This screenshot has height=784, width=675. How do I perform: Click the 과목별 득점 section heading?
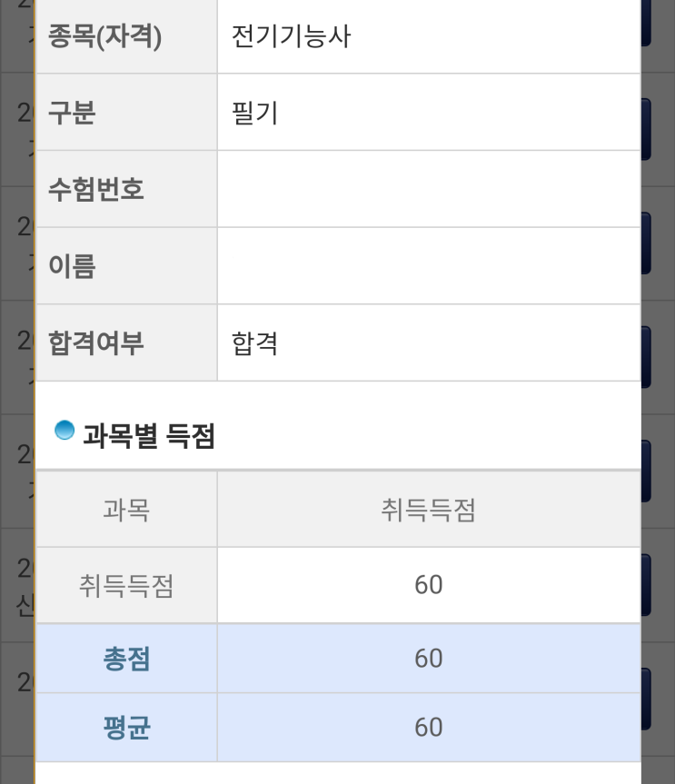pos(148,436)
